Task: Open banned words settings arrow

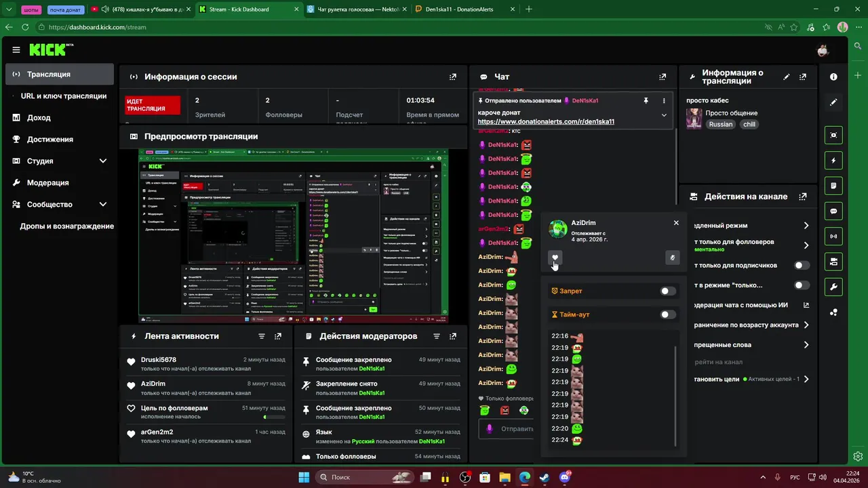Action: [806, 345]
